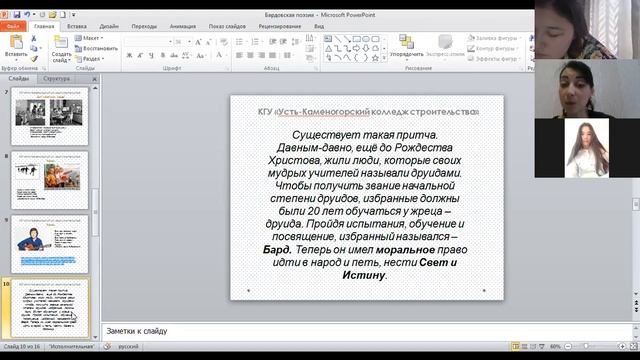Create new document from quick access toolbar
Image resolution: width=640 pixels, height=360 pixels.
tap(62, 15)
